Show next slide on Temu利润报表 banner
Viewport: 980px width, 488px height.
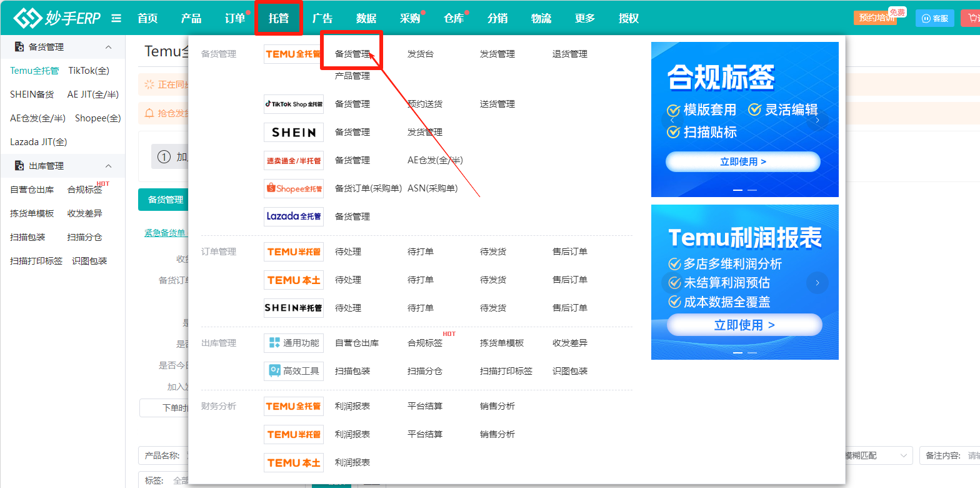pos(817,283)
